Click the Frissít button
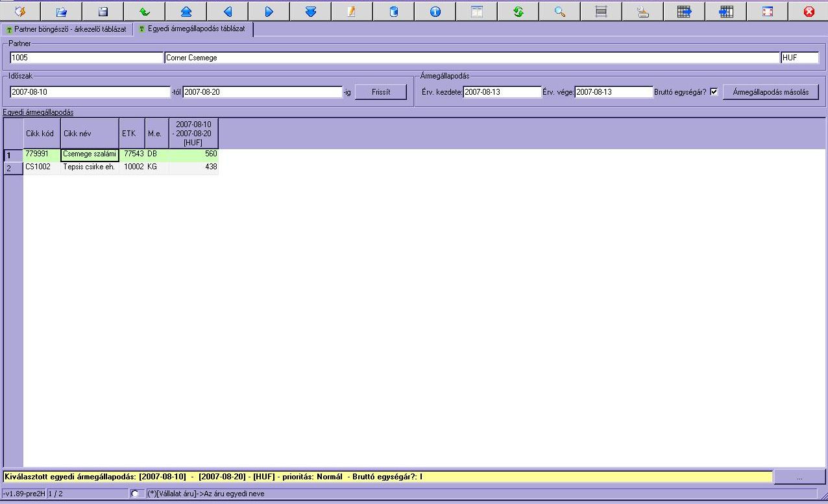Viewport: 828px width, 504px height. tap(381, 92)
